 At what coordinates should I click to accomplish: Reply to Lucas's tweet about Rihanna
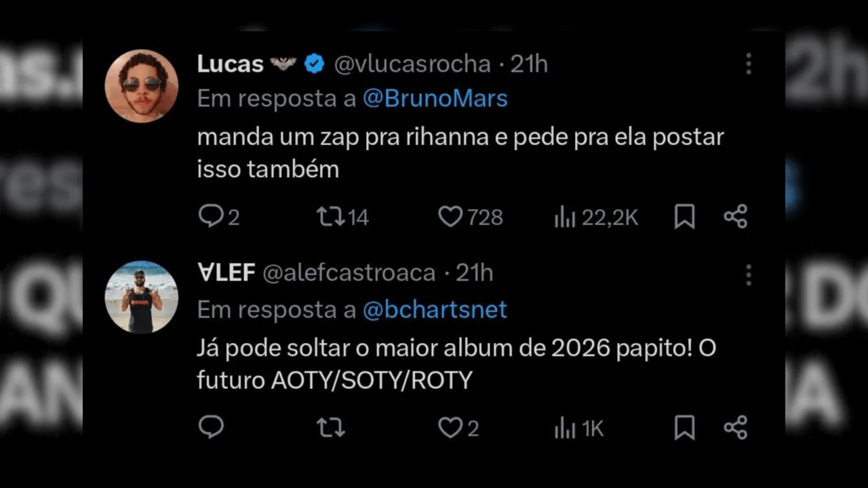[x=211, y=217]
